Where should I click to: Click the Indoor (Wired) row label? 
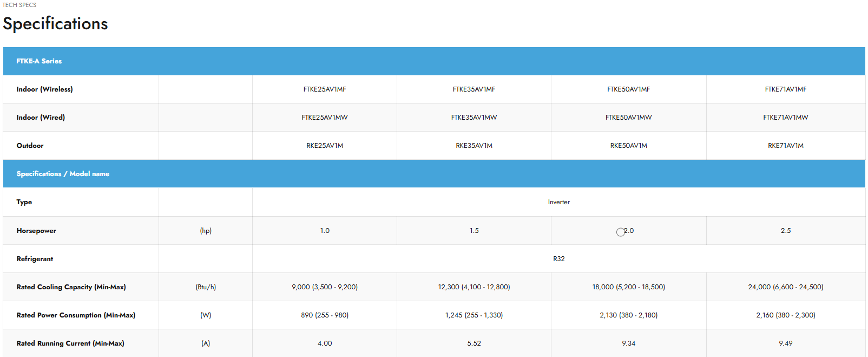(x=41, y=118)
